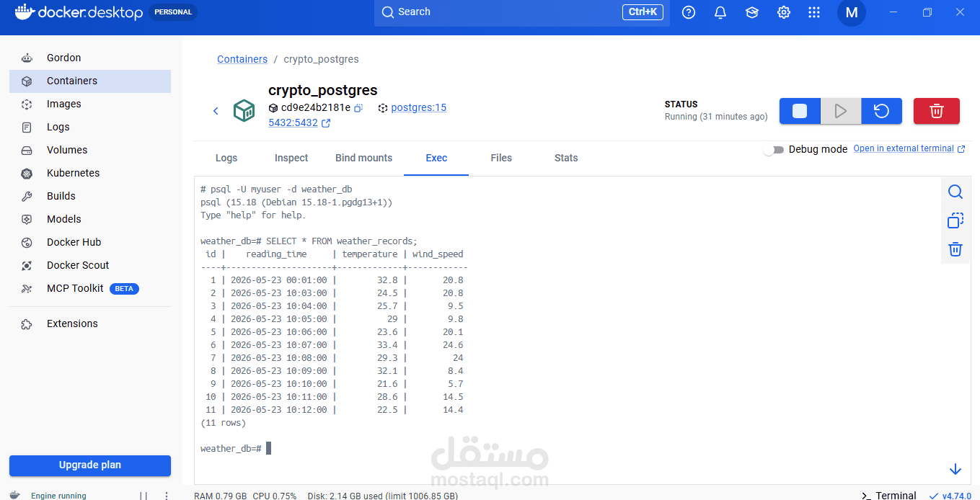
Task: Open Kubernetes settings page
Action: pyautogui.click(x=90, y=173)
